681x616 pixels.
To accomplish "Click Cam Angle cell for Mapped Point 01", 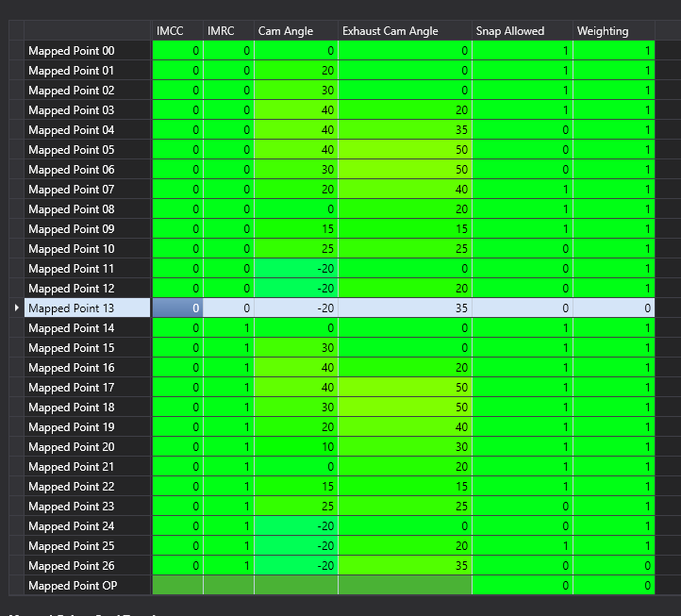I will (296, 71).
